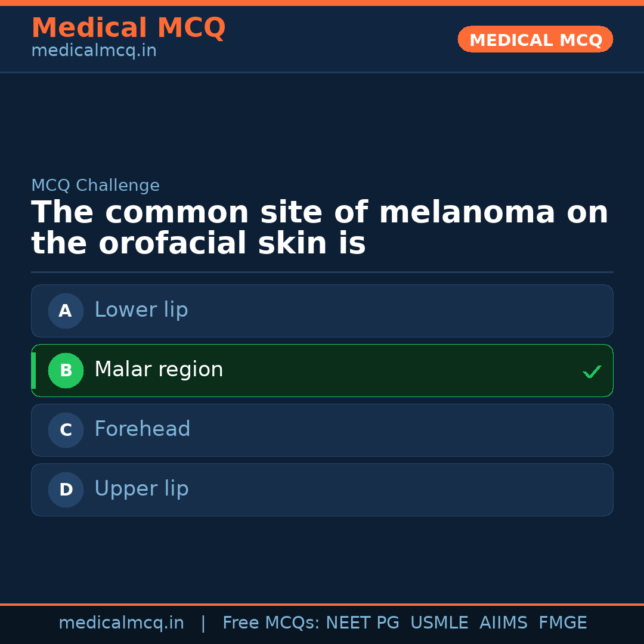Click the FMGE footer text
This screenshot has width=644, height=644.
(562, 623)
